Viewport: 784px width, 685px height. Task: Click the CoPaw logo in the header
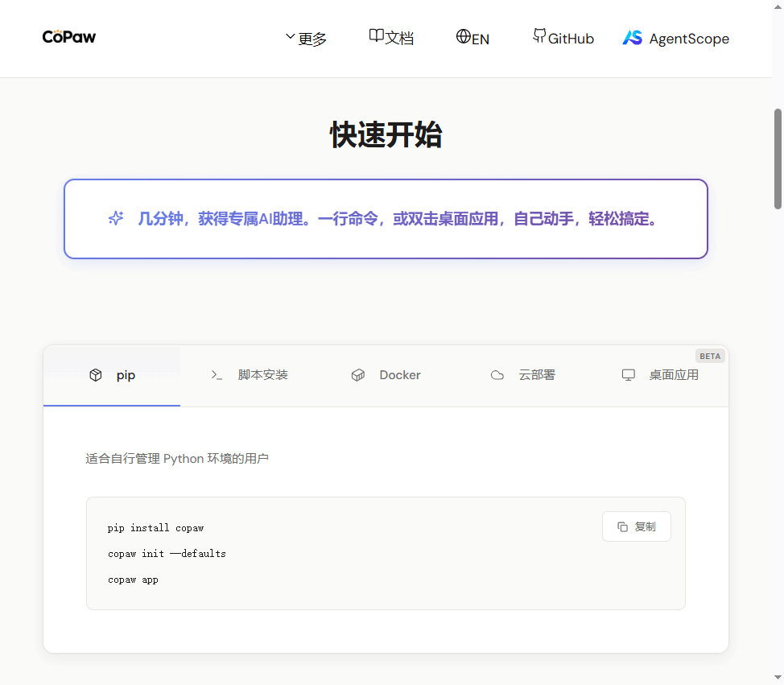[69, 37]
